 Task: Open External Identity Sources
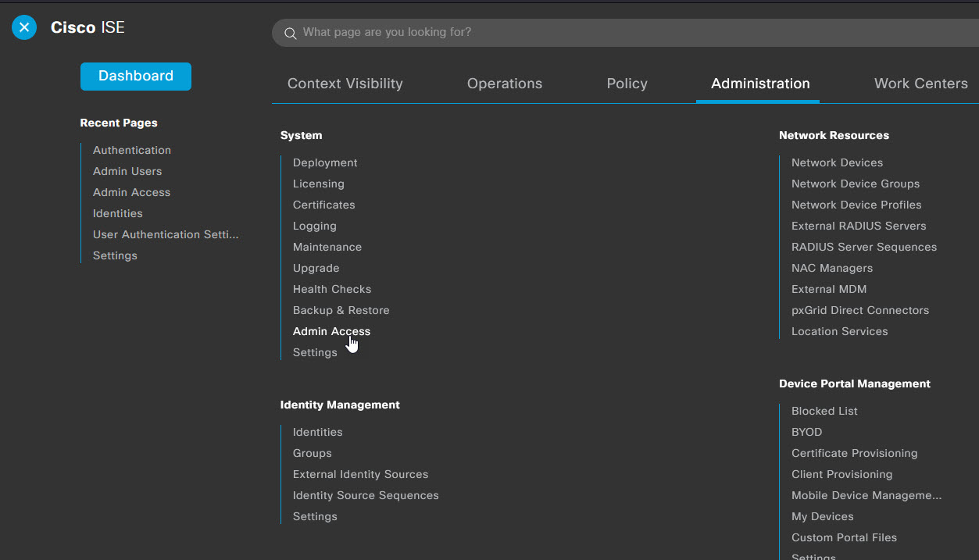[x=361, y=474]
